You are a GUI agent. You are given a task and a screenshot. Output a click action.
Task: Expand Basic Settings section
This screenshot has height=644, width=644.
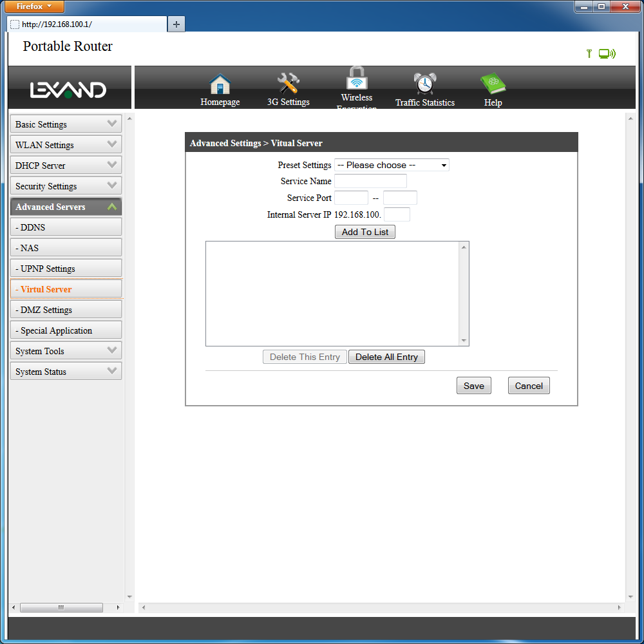[x=66, y=124]
